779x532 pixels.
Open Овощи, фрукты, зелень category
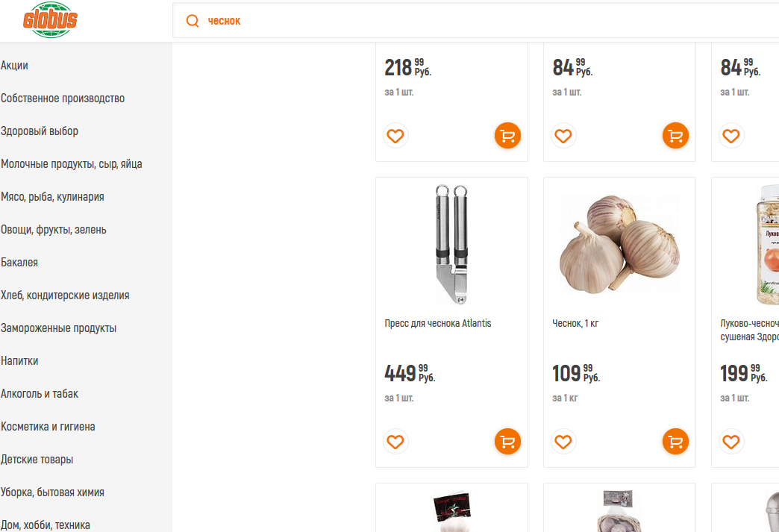coord(53,230)
